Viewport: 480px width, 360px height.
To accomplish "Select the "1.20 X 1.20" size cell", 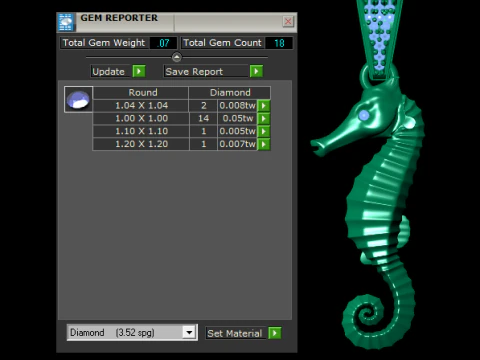I will pyautogui.click(x=141, y=144).
